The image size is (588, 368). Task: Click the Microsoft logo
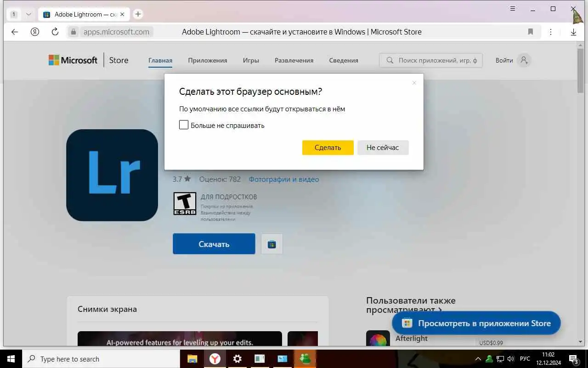pyautogui.click(x=73, y=60)
